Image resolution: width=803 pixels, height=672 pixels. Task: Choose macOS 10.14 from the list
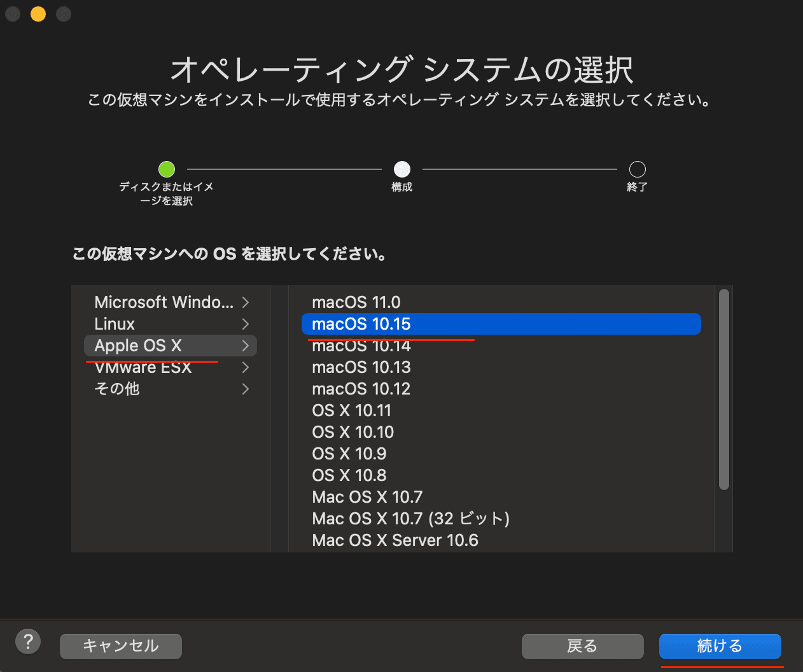pyautogui.click(x=361, y=346)
